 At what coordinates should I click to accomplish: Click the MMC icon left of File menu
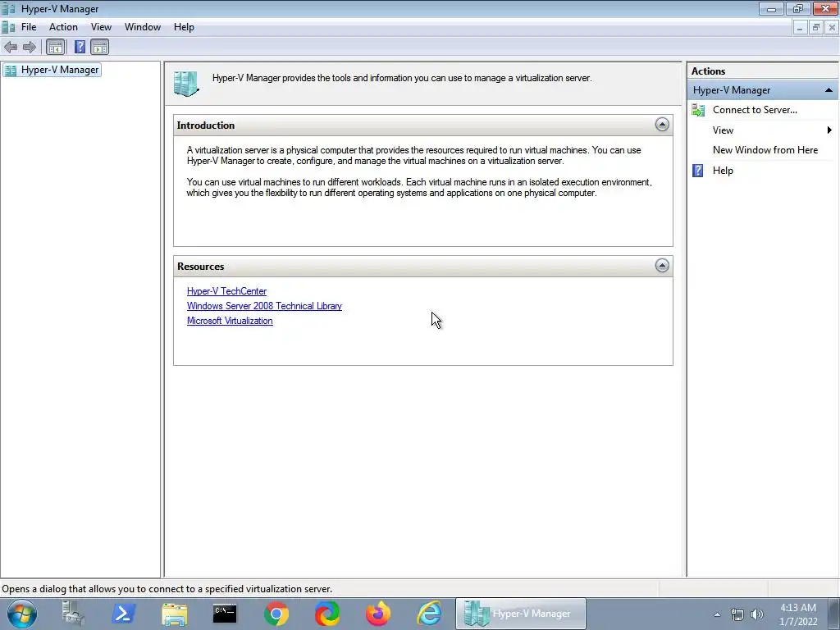tap(8, 27)
